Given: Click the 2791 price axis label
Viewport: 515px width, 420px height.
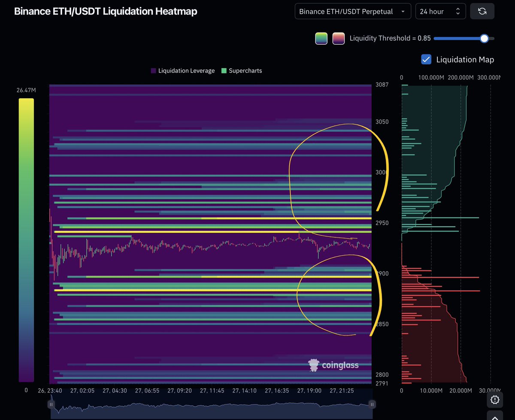Looking at the screenshot, I should 382,383.
